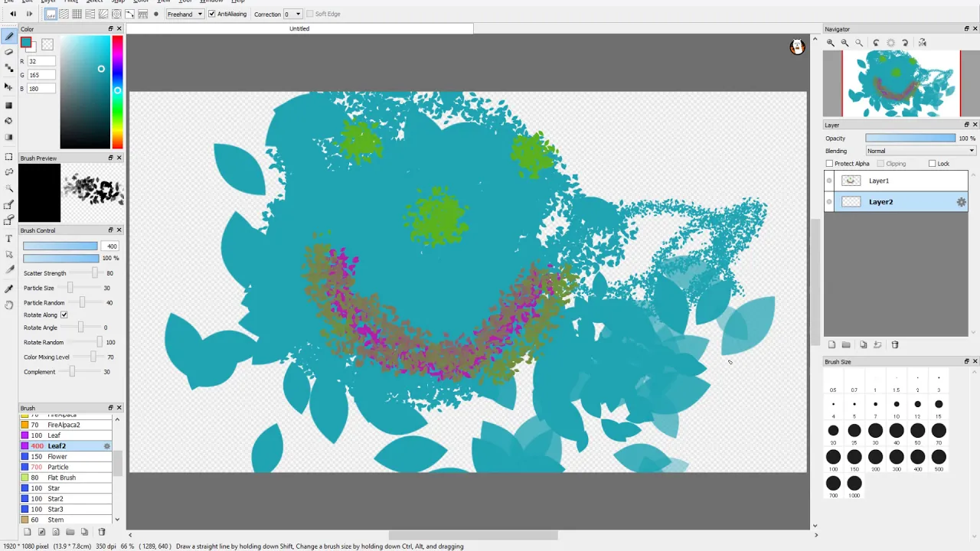Open the Layer2 settings gear
This screenshot has width=980, height=551.
[x=961, y=202]
